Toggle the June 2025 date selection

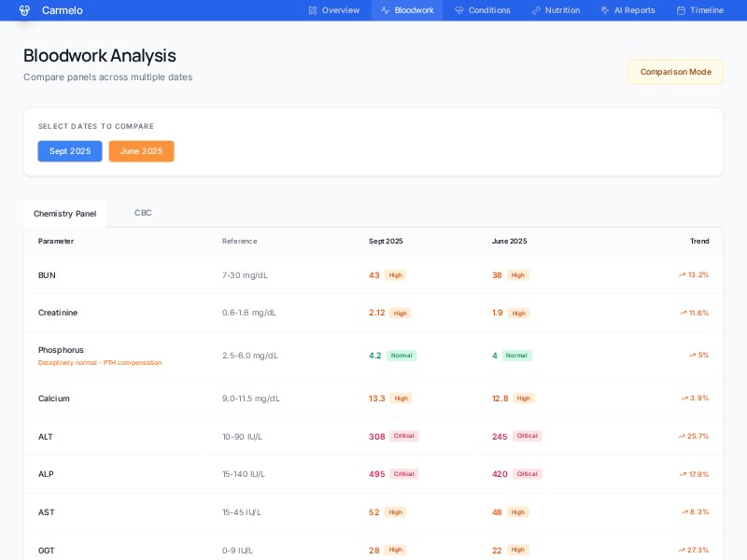pos(141,151)
